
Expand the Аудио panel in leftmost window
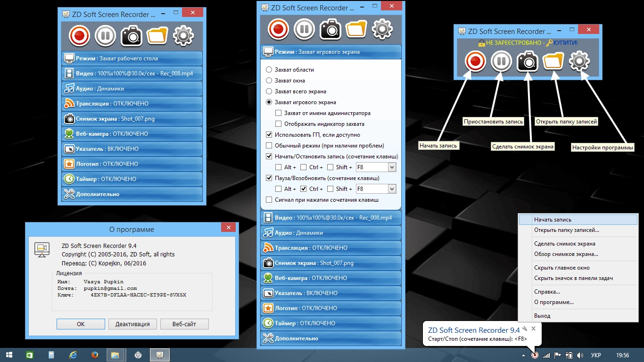coord(132,89)
